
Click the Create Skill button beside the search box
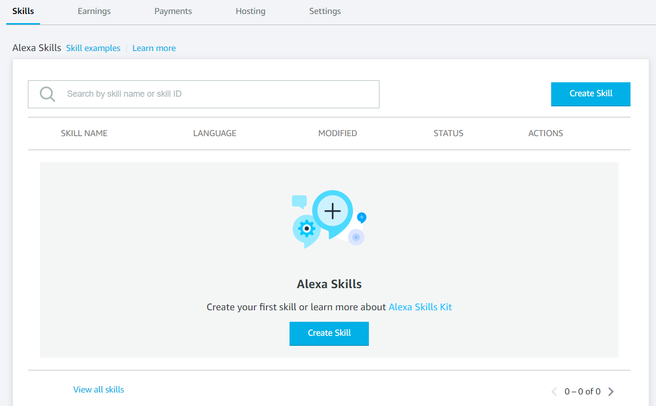pos(590,94)
